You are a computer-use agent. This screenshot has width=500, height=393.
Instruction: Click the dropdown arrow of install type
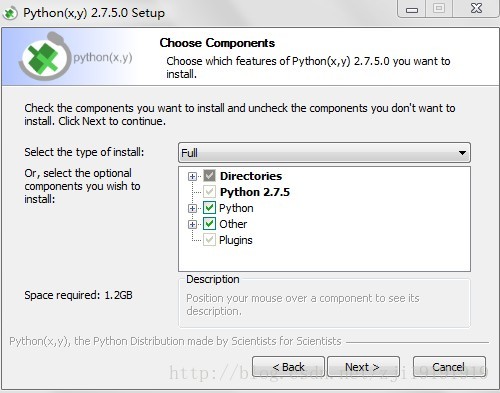point(462,153)
